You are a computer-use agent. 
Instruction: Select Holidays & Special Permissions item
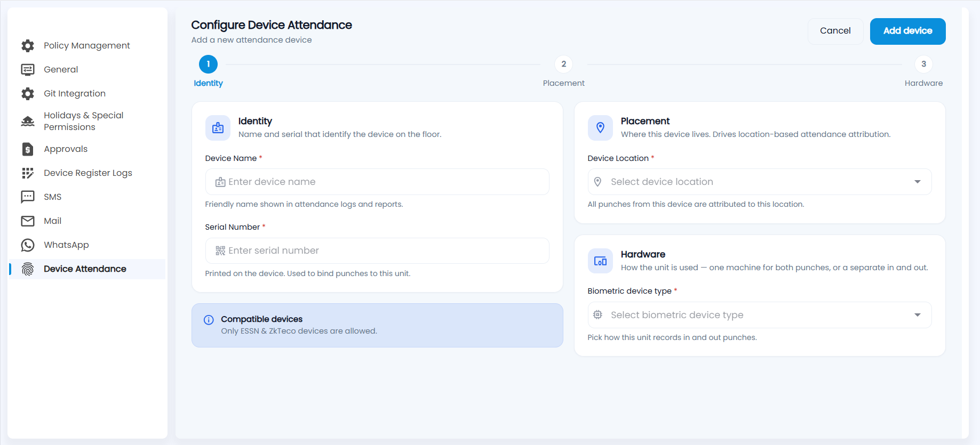coord(87,122)
